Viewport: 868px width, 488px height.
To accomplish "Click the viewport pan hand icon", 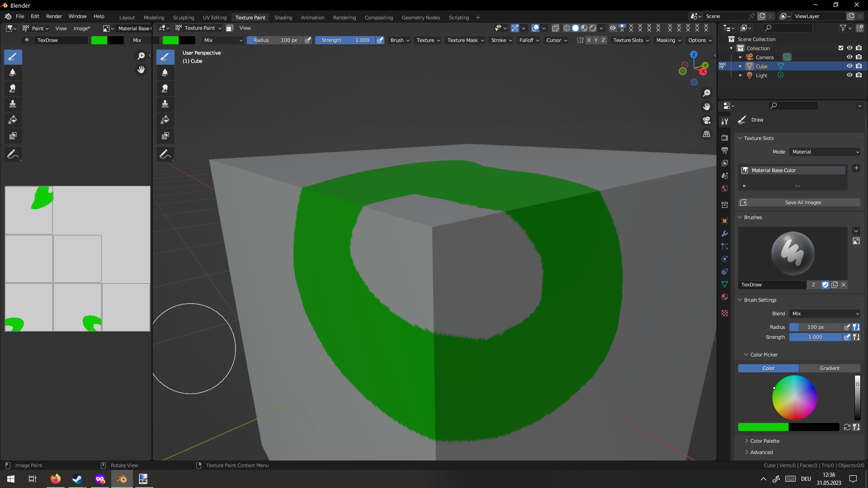I will point(707,107).
